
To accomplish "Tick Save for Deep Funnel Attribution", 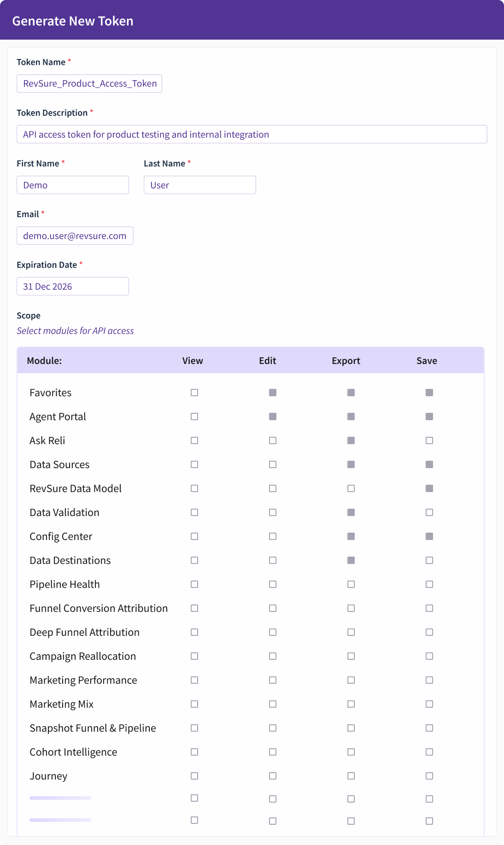I will 429,632.
